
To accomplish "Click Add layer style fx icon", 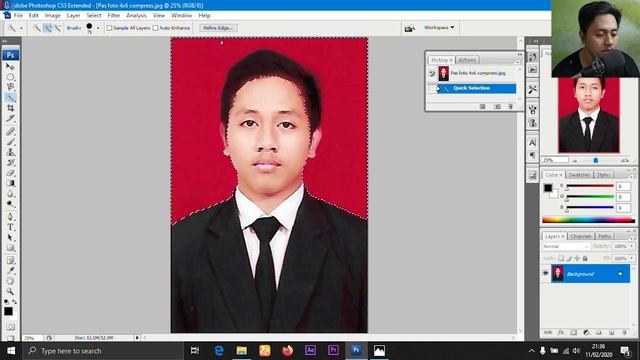I will point(561,333).
